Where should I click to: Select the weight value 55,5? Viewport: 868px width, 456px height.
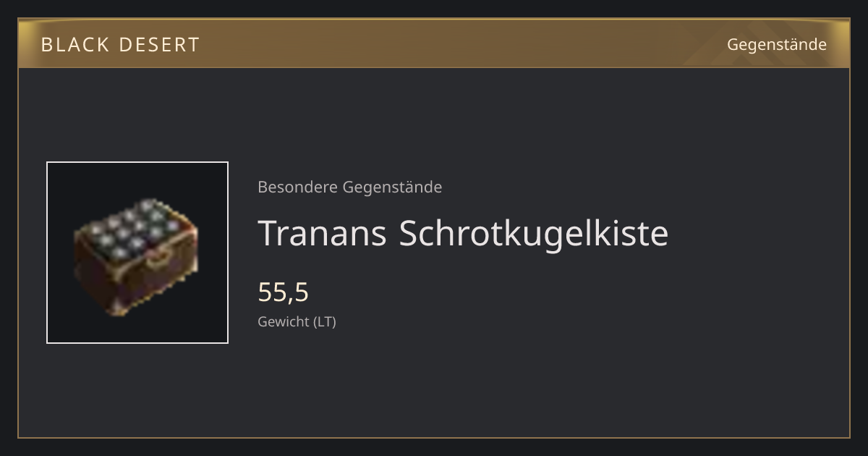283,292
